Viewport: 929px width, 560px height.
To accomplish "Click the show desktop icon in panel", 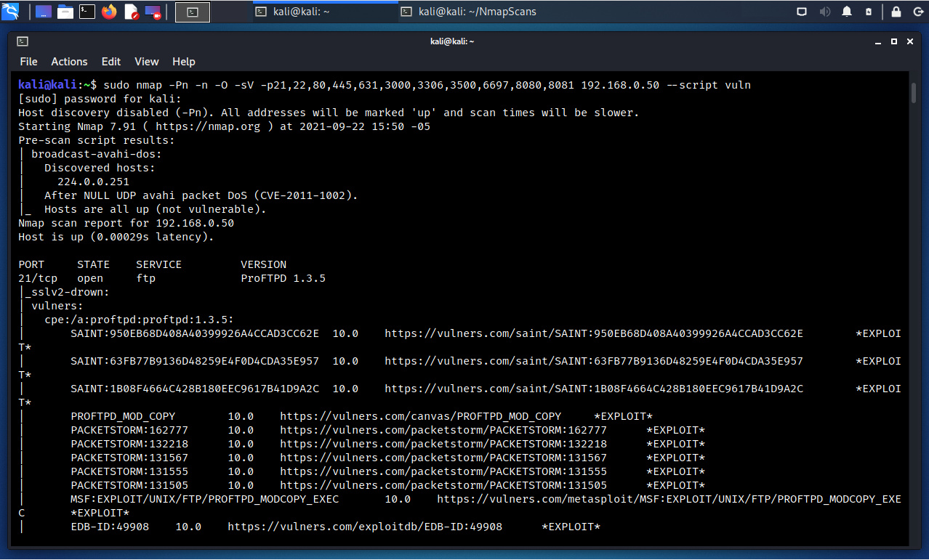I will (44, 12).
